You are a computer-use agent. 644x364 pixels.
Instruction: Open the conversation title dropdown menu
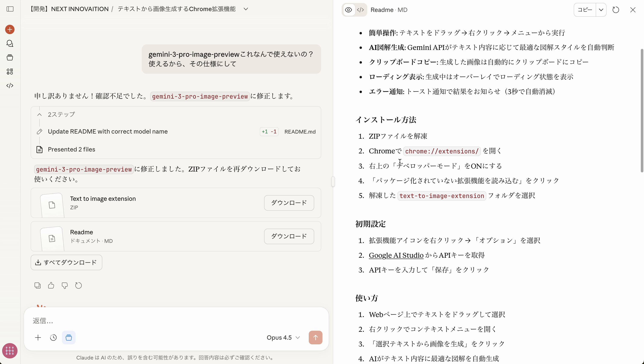246,9
